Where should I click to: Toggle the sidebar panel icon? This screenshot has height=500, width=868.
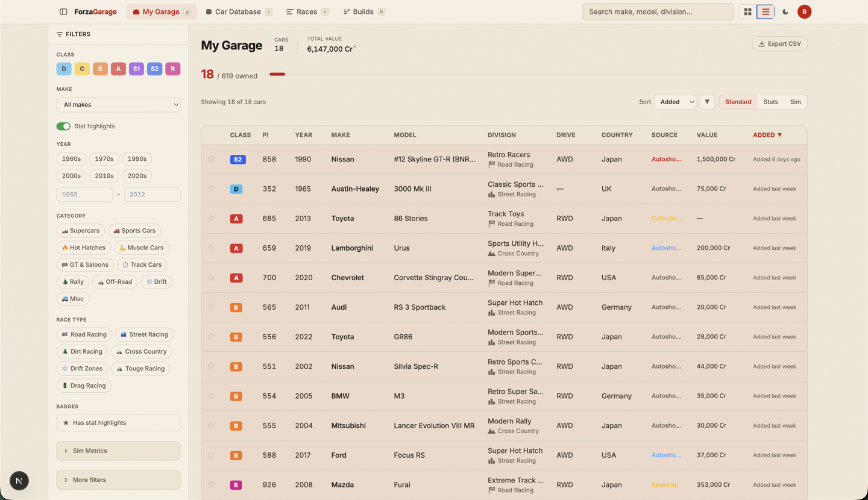[x=63, y=11]
